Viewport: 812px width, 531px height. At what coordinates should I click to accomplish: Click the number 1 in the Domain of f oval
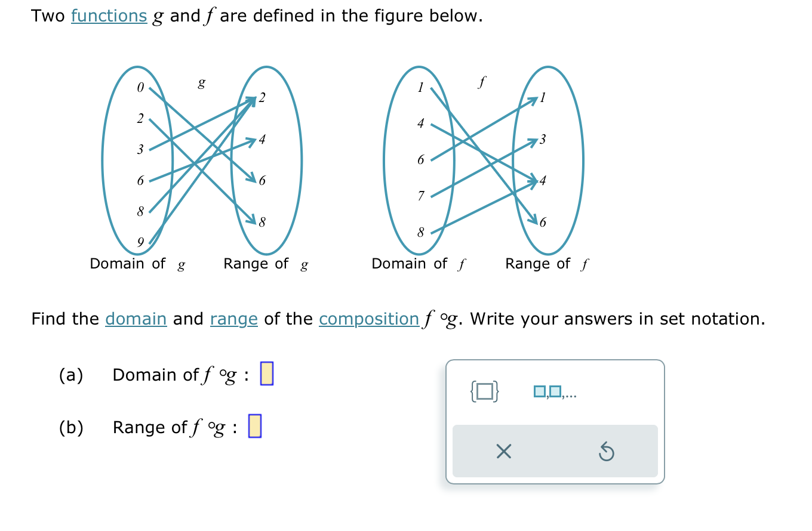coord(420,88)
